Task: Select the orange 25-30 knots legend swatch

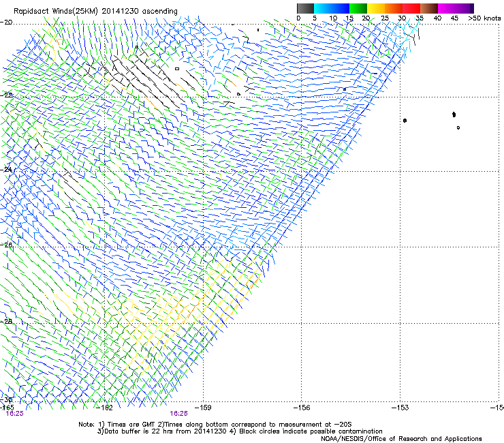Action: point(394,8)
